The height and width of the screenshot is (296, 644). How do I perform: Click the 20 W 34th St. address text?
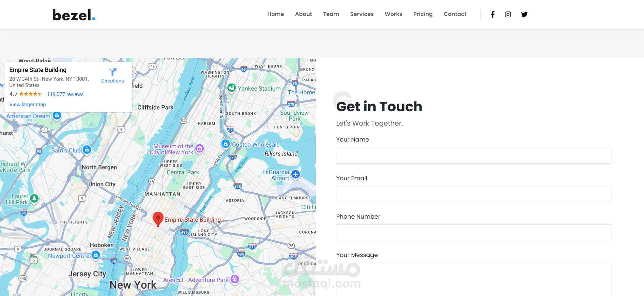click(49, 82)
